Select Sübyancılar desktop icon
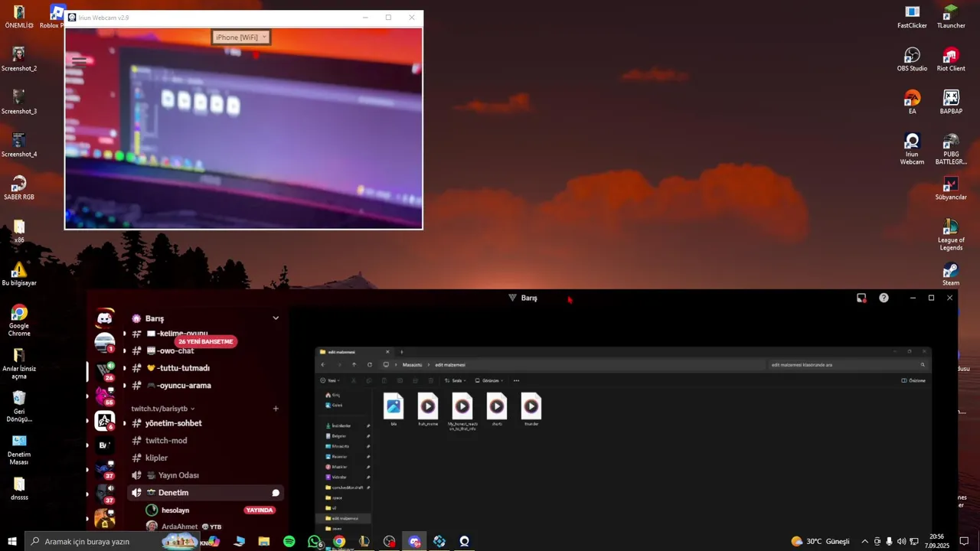 (x=951, y=188)
